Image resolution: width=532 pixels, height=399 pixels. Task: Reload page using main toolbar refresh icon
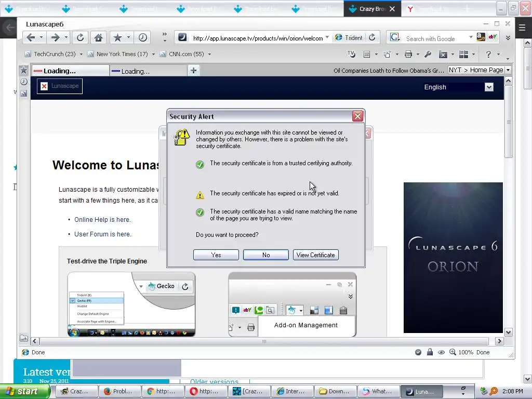click(80, 37)
